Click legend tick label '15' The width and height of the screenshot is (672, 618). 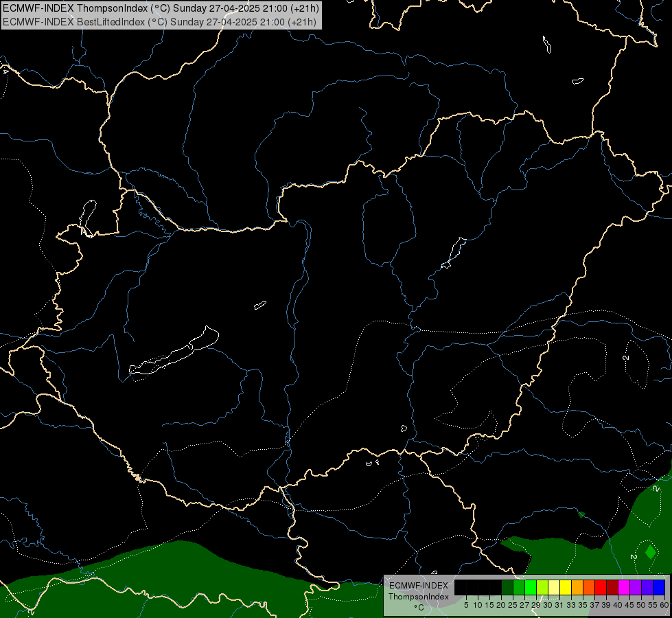pos(489,605)
